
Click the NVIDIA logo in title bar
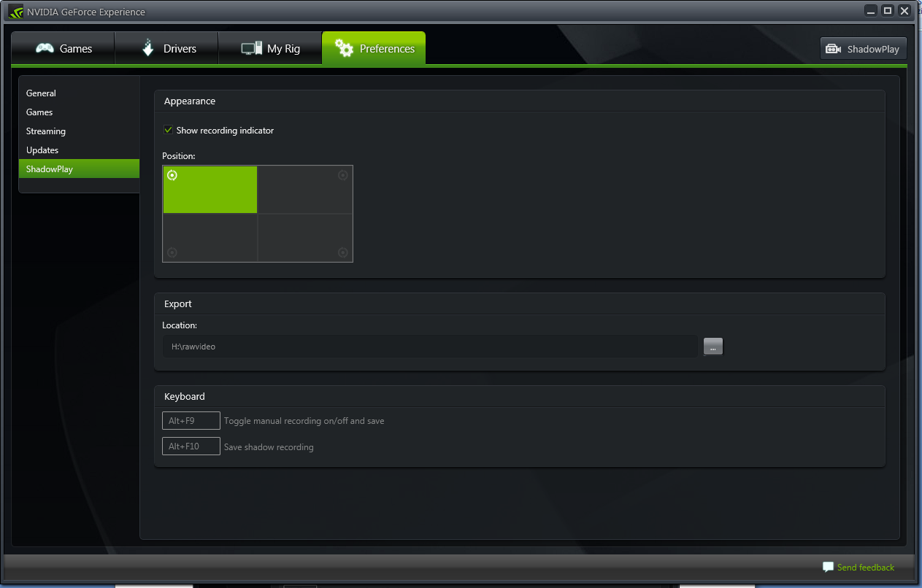coord(16,12)
